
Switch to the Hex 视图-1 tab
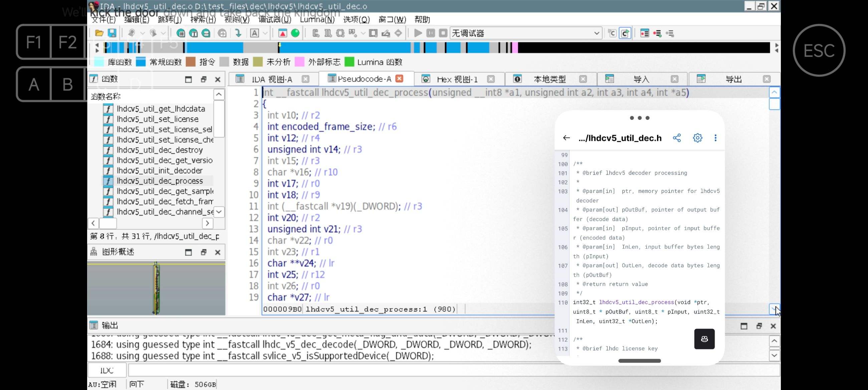(x=457, y=79)
